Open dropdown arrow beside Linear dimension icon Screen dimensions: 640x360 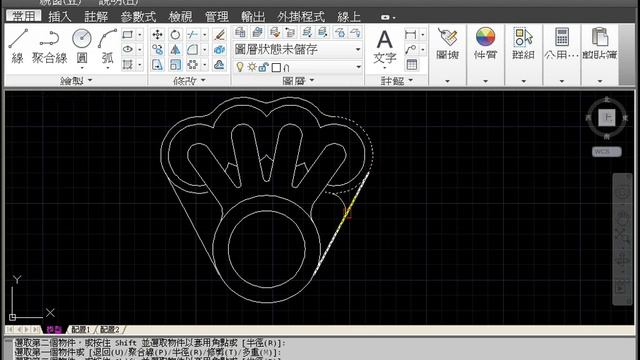[x=423, y=34]
